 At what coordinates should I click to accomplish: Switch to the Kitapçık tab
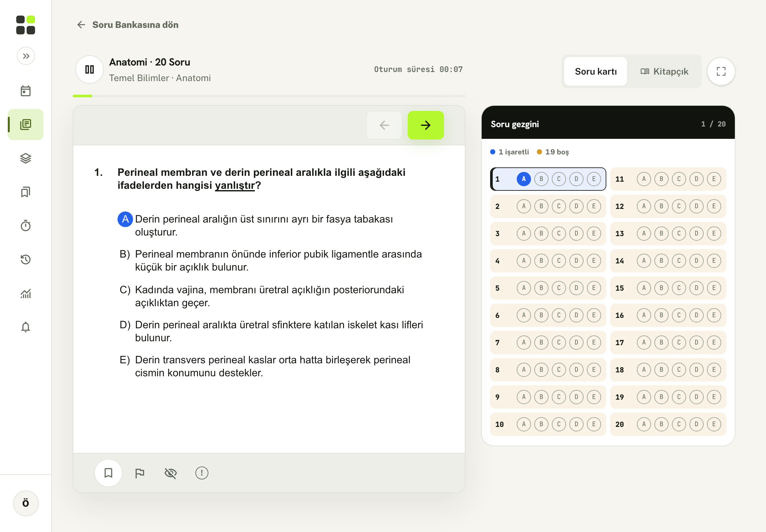(664, 71)
